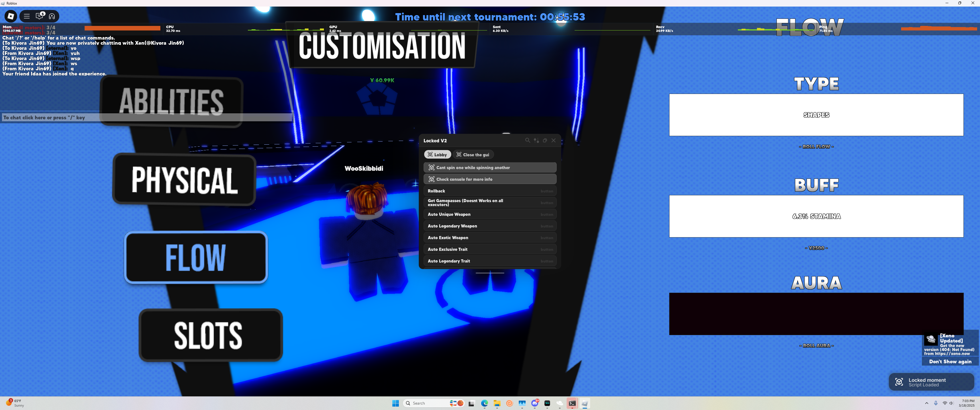This screenshot has height=410, width=980.
Task: Open search in Locked V2 panel
Action: [527, 140]
